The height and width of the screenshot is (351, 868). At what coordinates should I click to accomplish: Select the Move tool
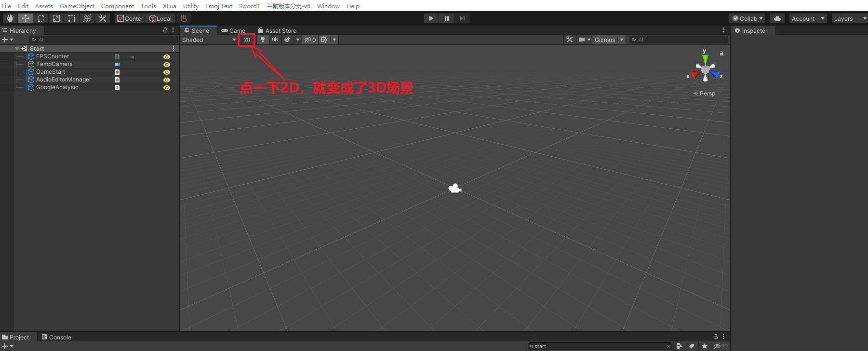pos(25,18)
